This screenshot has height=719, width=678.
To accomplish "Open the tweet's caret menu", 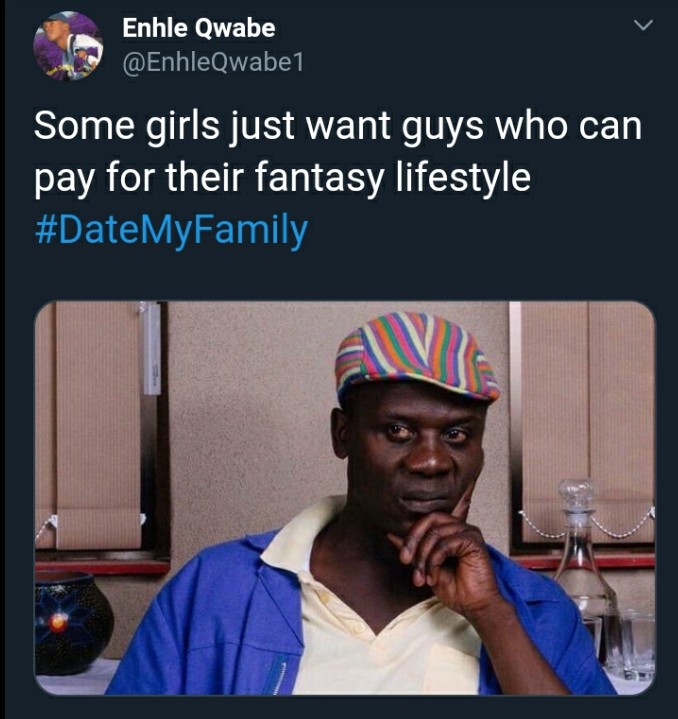I will point(644,25).
